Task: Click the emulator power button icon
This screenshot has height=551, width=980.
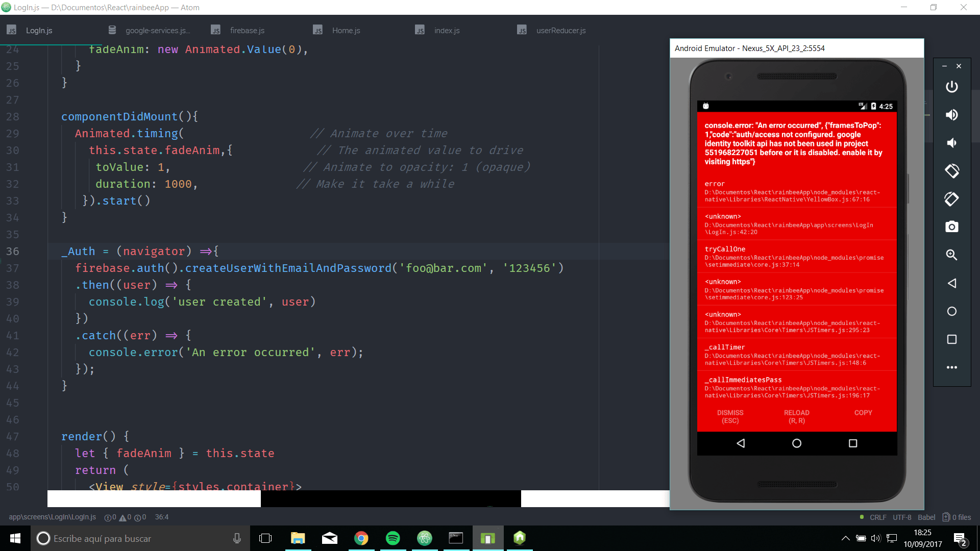Action: click(951, 87)
